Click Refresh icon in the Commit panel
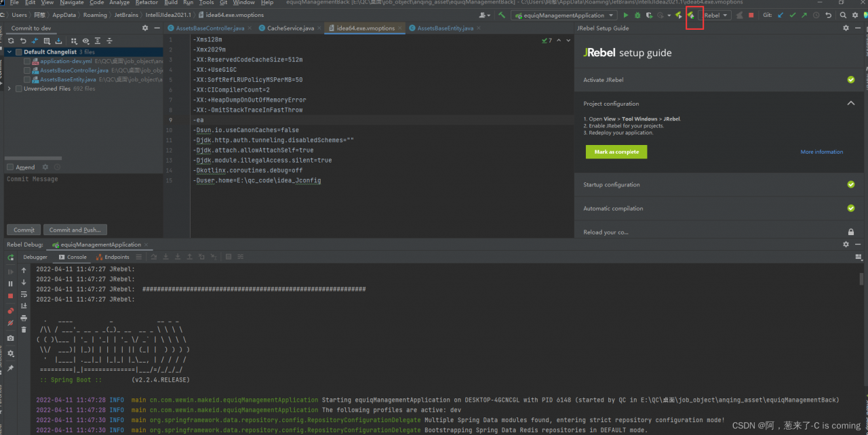Viewport: 868px width, 435px height. [11, 41]
